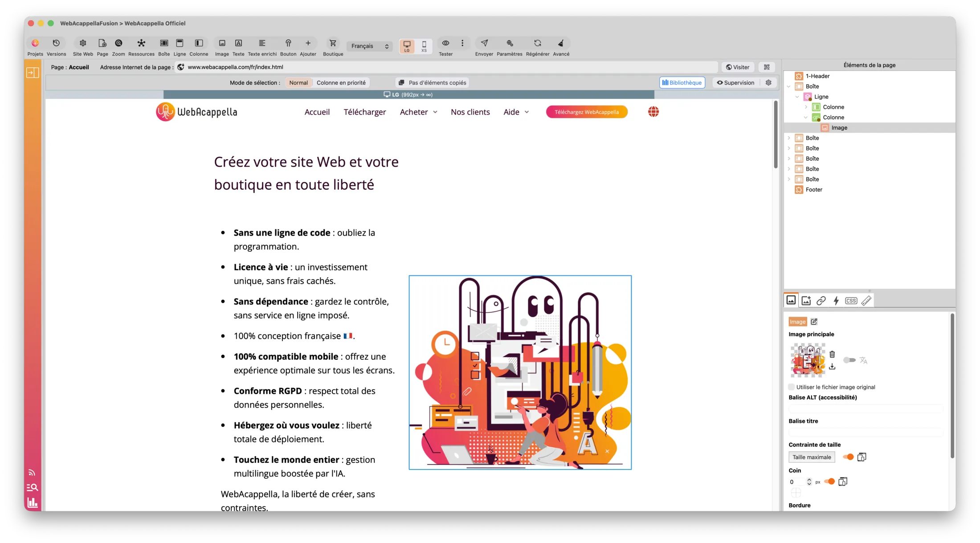Expand the Aide menu chevron

pyautogui.click(x=527, y=112)
